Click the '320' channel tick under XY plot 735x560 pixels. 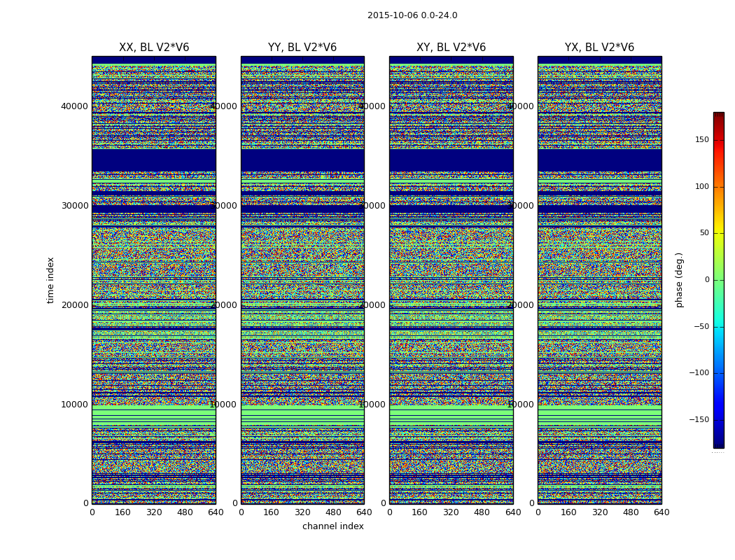pos(451,512)
